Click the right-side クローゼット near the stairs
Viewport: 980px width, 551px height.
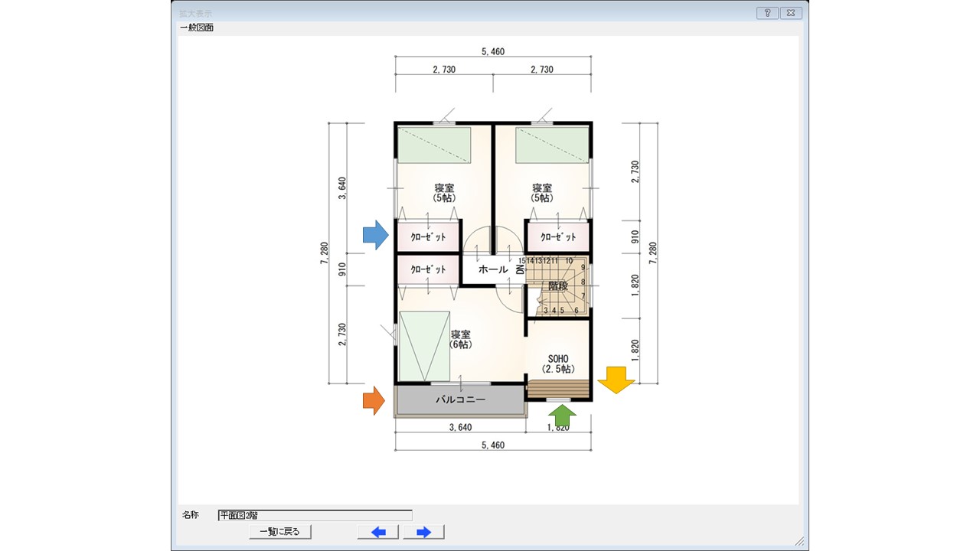pyautogui.click(x=558, y=236)
